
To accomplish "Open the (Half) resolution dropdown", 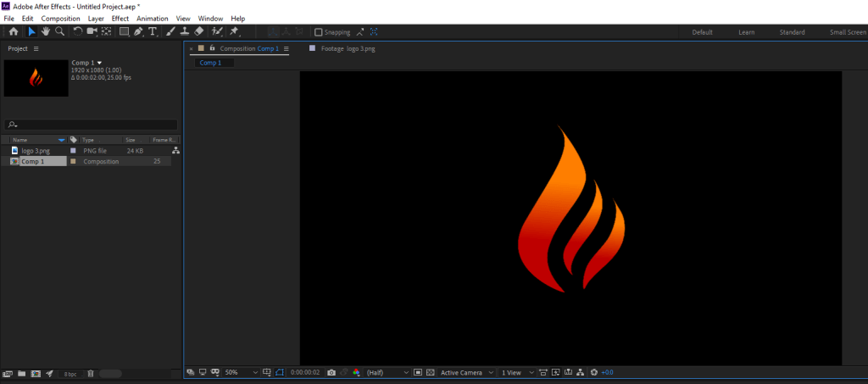I will [x=387, y=372].
